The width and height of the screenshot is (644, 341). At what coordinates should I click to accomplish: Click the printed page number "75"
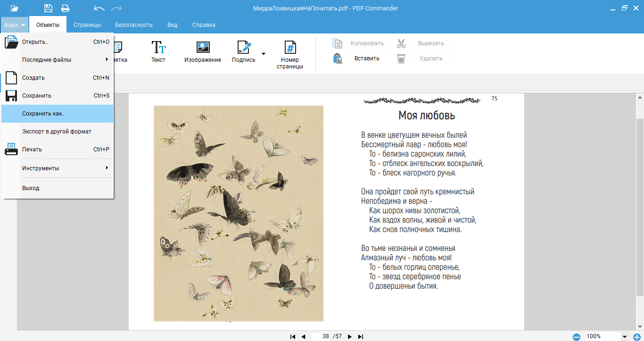(x=494, y=99)
